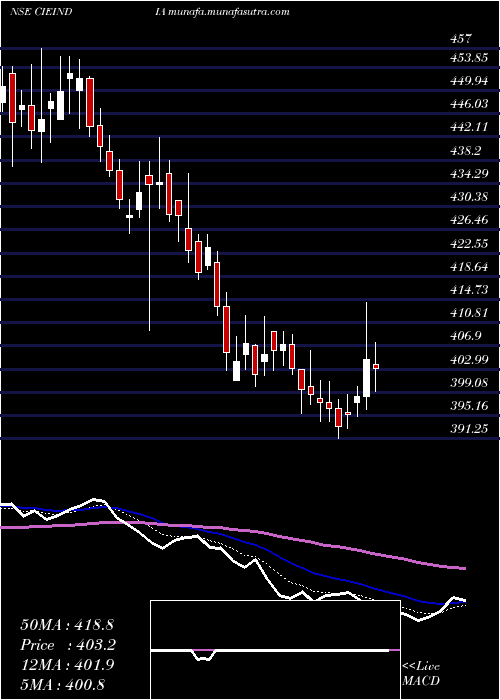500x700 pixels.
Task: Select the 442.11 price level label
Action: [468, 127]
